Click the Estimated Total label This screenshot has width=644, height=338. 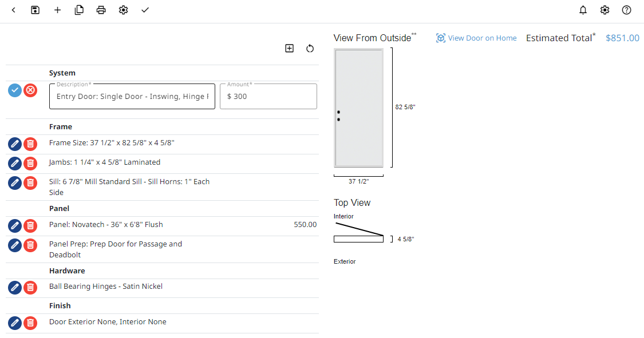pyautogui.click(x=560, y=38)
